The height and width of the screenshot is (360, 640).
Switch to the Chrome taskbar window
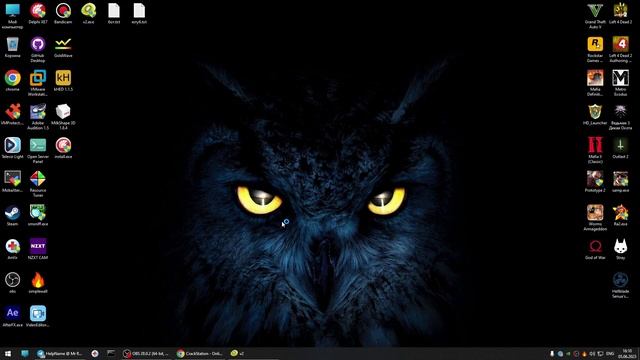[x=199, y=353]
